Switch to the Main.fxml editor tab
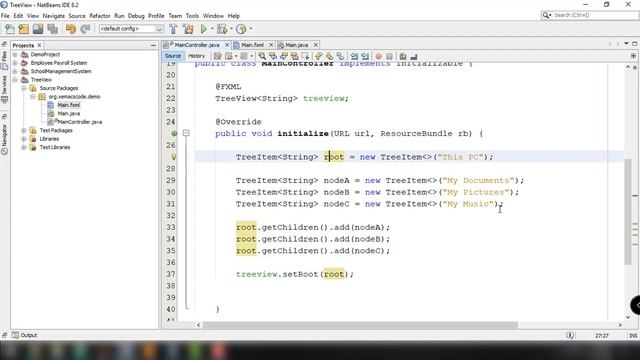Viewport: 640px width, 360px height. coord(252,45)
